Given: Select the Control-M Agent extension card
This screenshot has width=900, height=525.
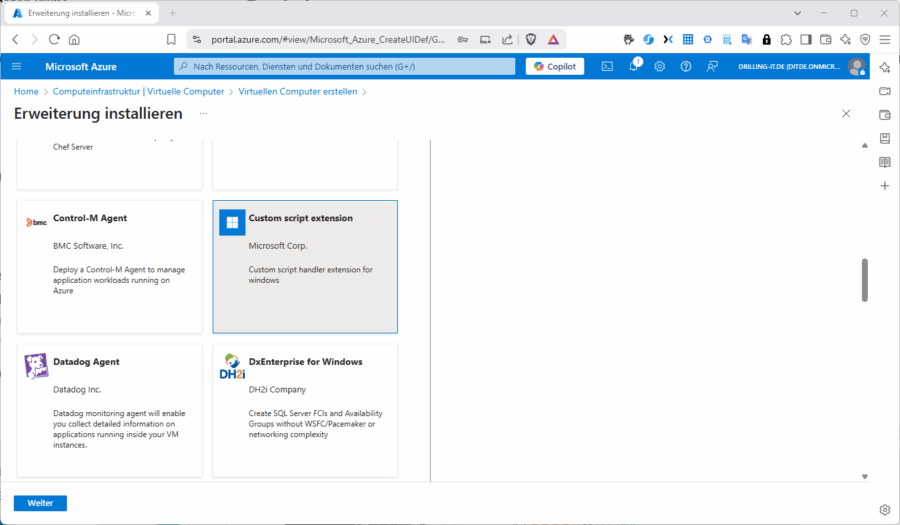Looking at the screenshot, I should pos(110,267).
